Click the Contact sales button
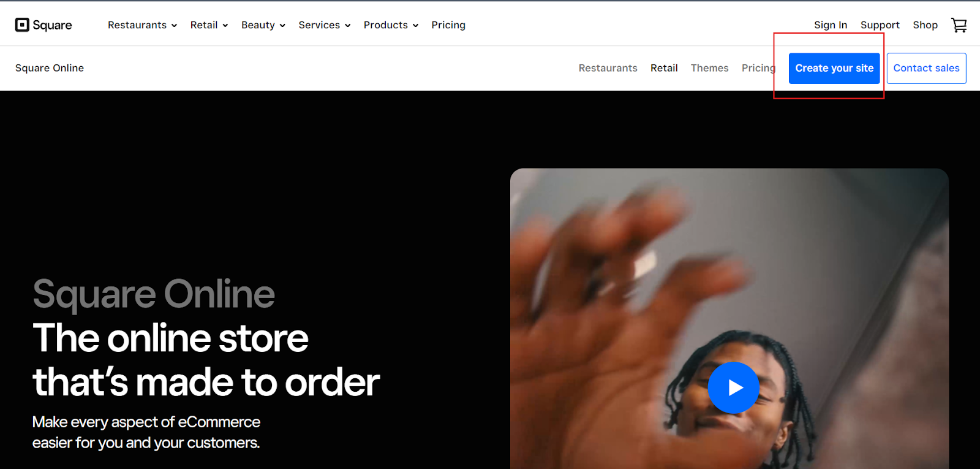The width and height of the screenshot is (980, 469). pos(926,68)
